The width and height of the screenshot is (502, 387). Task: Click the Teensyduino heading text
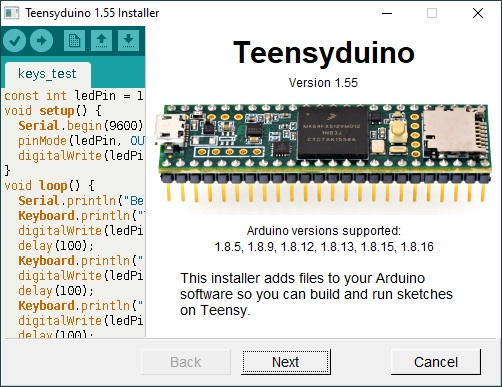[324, 53]
